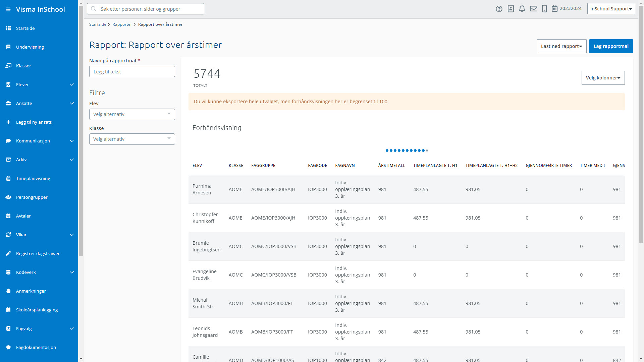Viewport: 644px width, 362px height.
Task: Click the page vertical scrollbar thumb
Action: 641,124
